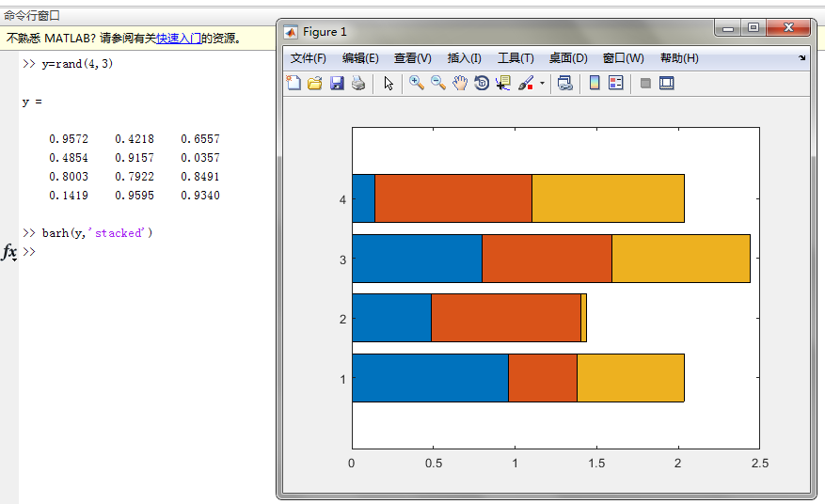This screenshot has height=504, width=825.
Task: Close the Figure 1 window
Action: point(788,27)
